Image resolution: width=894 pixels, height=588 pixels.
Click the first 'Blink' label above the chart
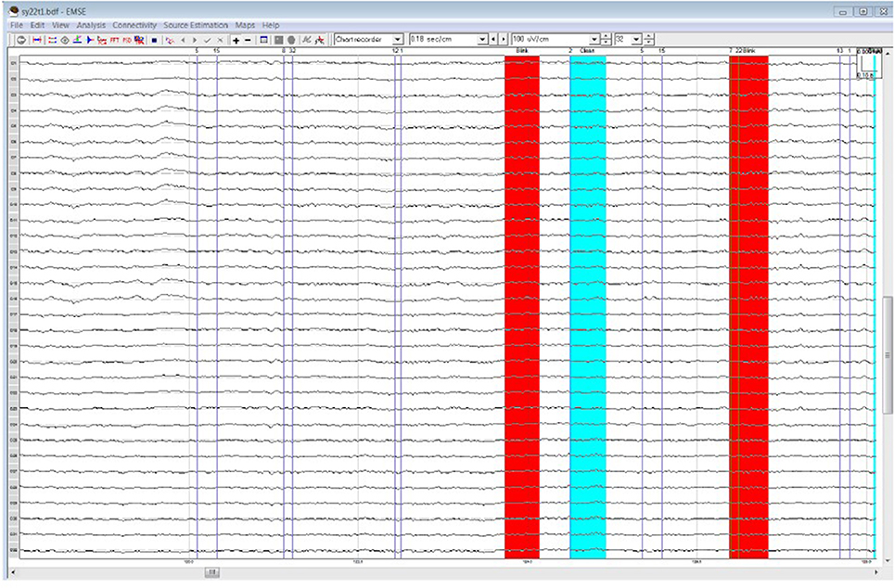pos(522,51)
